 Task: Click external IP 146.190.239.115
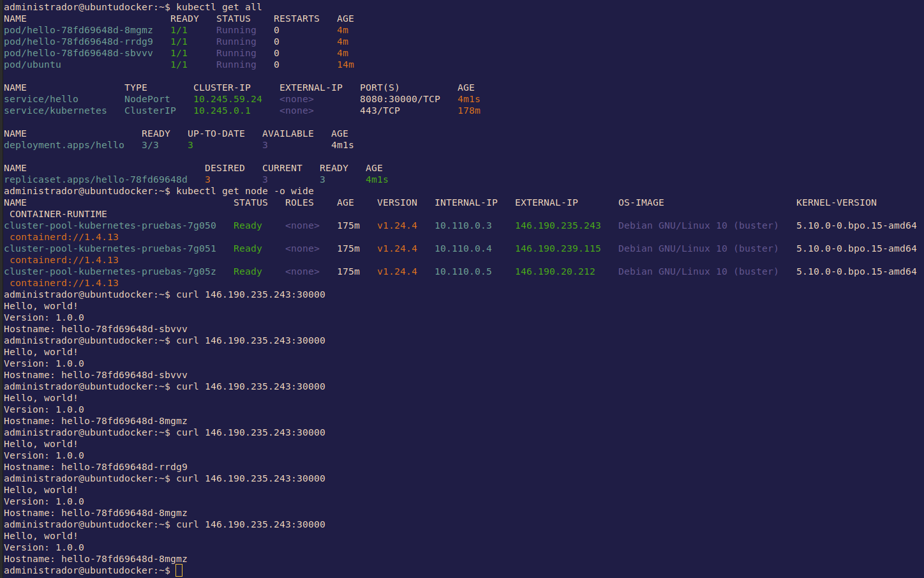(558, 248)
